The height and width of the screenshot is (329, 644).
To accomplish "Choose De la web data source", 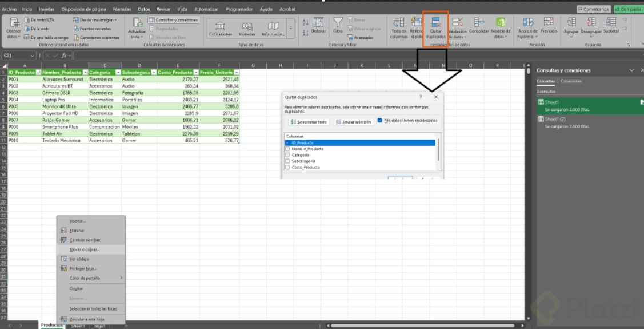I will [37, 29].
